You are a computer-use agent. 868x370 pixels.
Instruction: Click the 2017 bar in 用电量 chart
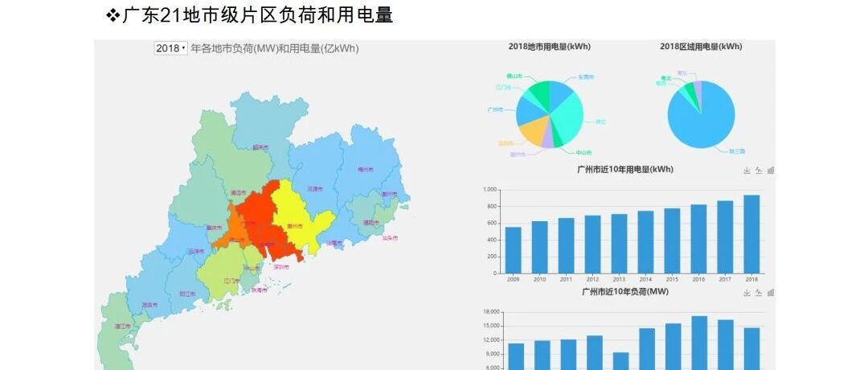[725, 237]
